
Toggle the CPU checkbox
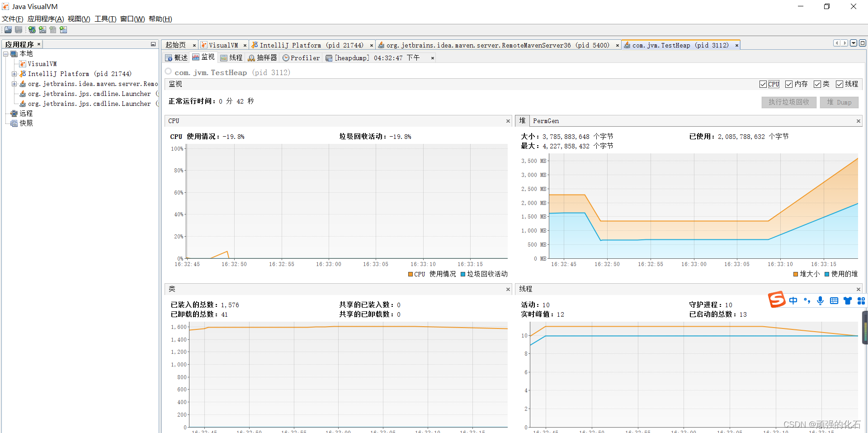point(763,84)
